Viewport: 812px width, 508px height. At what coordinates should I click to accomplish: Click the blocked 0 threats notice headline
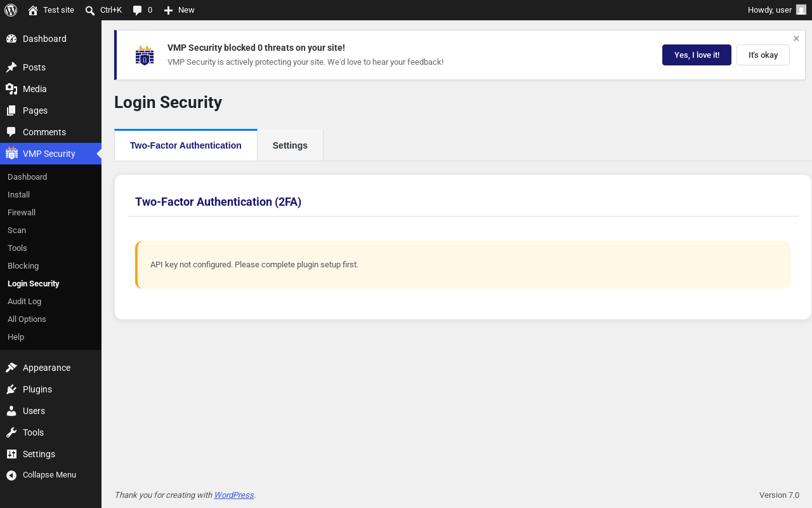point(256,48)
